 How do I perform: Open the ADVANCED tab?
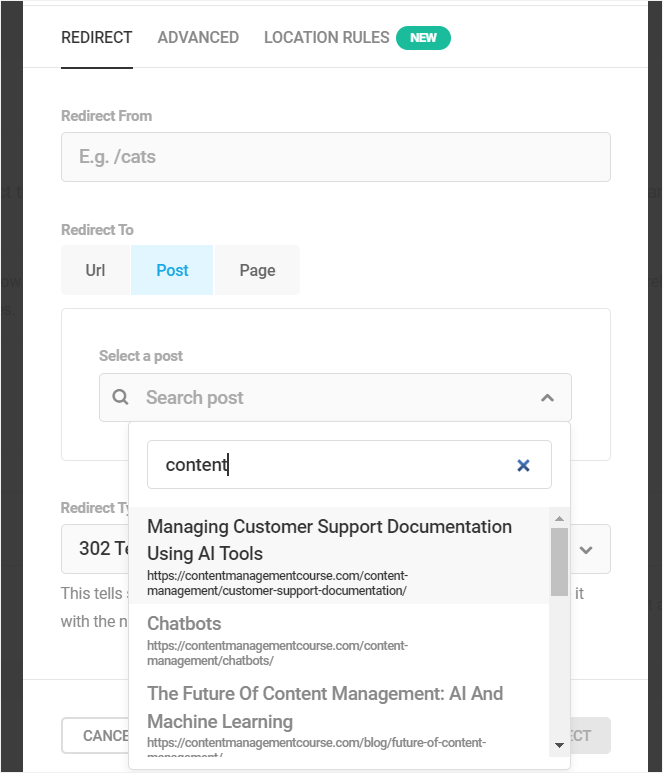(198, 38)
